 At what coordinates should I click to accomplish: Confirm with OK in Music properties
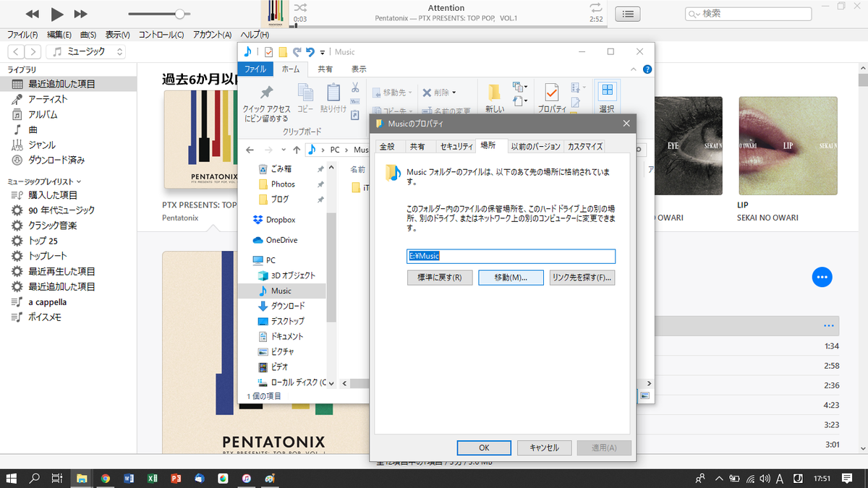click(x=484, y=448)
